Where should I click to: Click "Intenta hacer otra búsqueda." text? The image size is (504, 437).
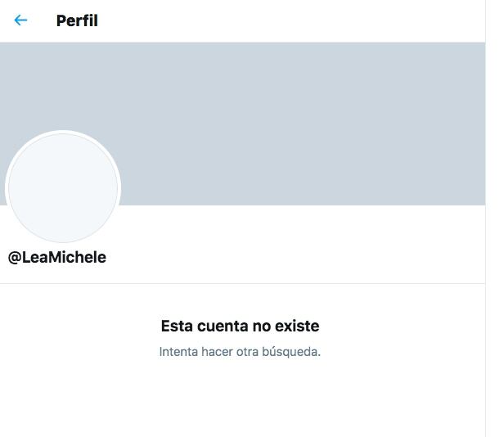point(240,352)
